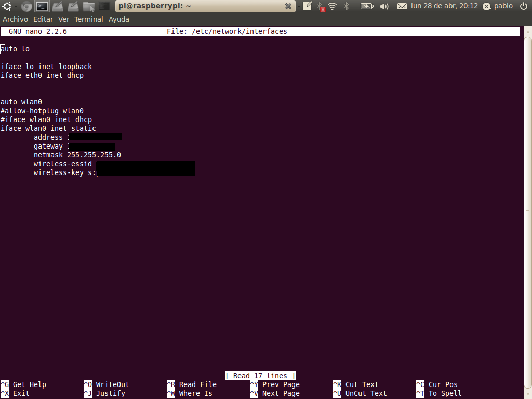Open the Archivo menu
The image size is (532, 399).
[x=15, y=19]
